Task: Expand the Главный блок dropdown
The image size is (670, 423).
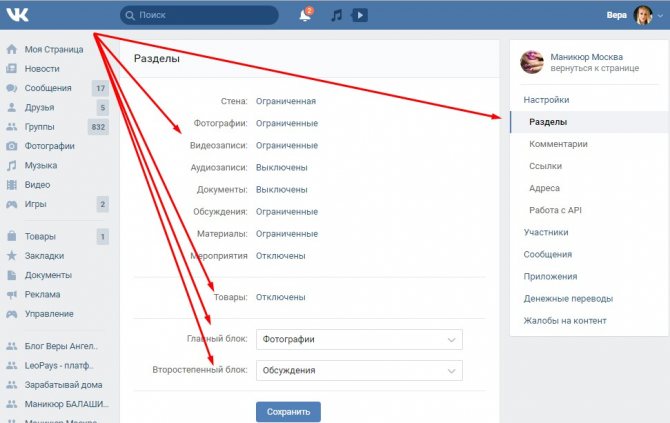Action: pyautogui.click(x=359, y=339)
